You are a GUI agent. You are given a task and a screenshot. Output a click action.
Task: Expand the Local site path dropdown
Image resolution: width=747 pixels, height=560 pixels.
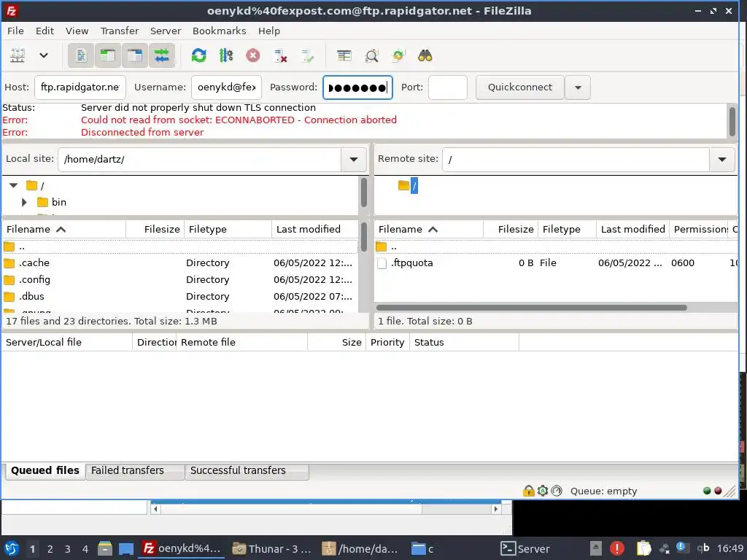pos(354,160)
